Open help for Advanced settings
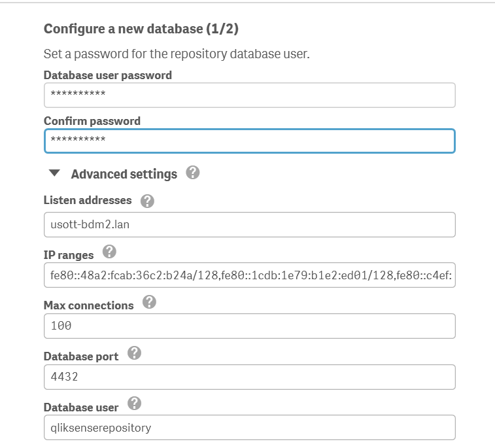Image resolution: width=495 pixels, height=448 pixels. pyautogui.click(x=192, y=173)
